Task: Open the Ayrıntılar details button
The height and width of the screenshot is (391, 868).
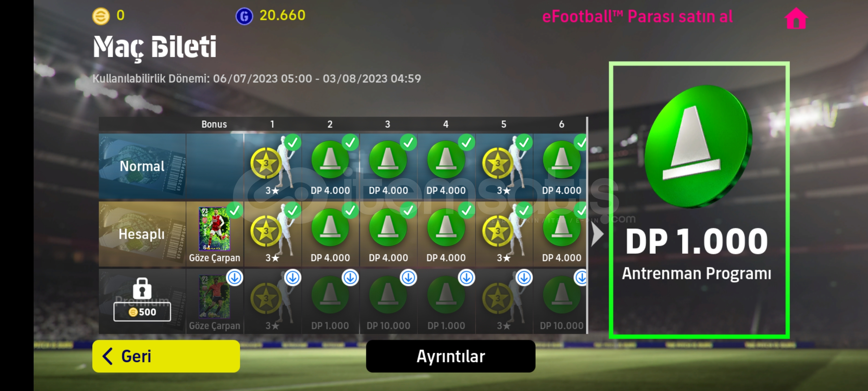Action: pyautogui.click(x=451, y=356)
